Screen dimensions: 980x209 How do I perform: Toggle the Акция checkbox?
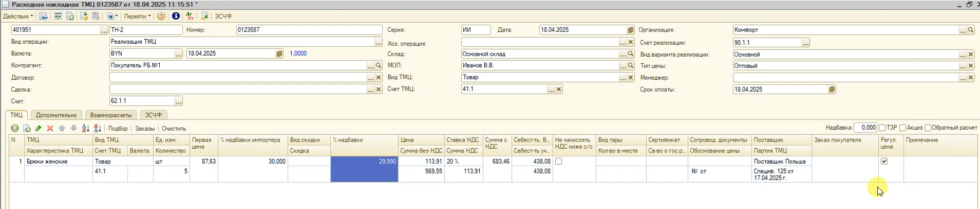click(x=902, y=128)
